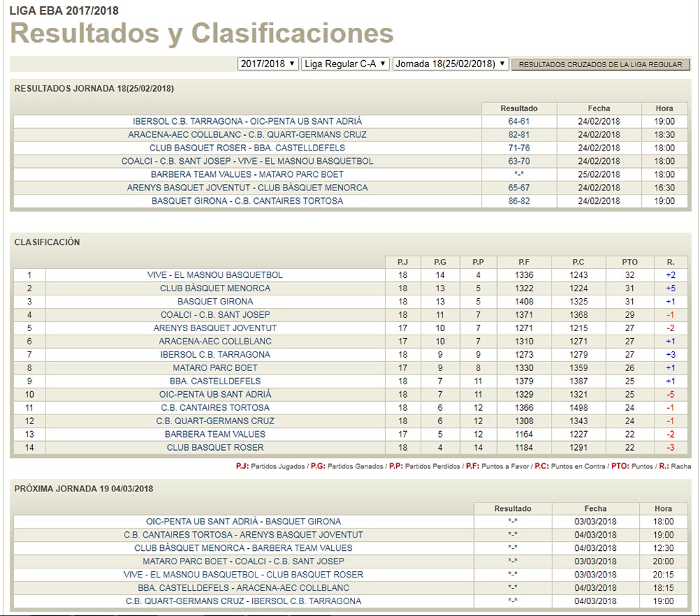
Task: Click CLUB BASQUET ROSER at bottom of standings
Action: (212, 447)
